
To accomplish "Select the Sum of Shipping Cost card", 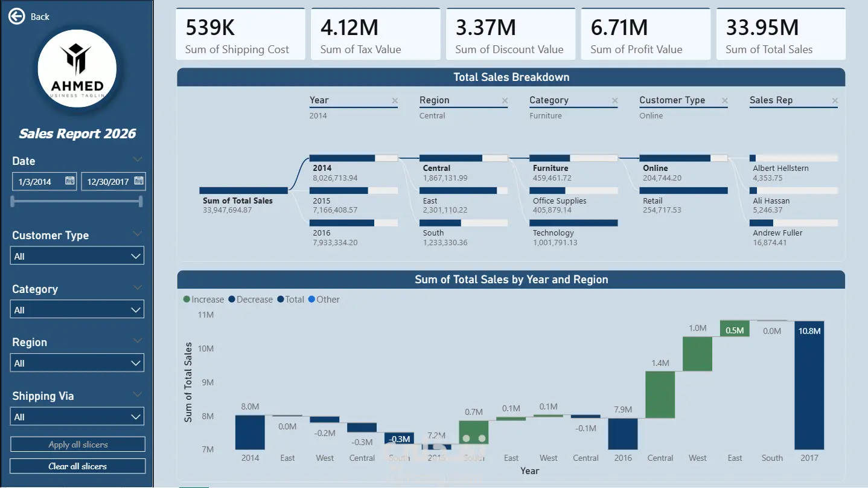I will coord(240,34).
